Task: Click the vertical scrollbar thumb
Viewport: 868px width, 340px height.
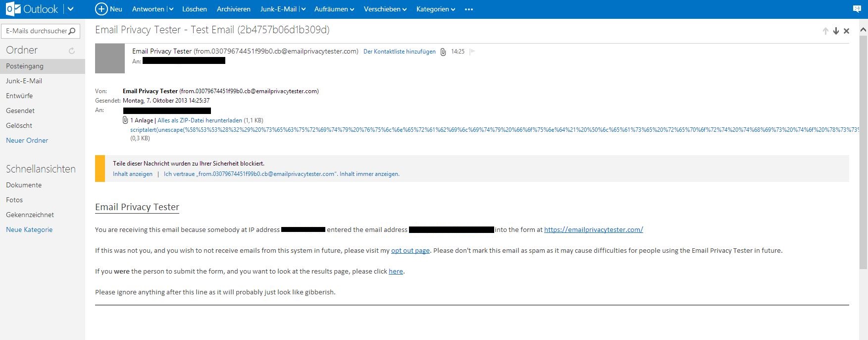Action: coord(864,152)
